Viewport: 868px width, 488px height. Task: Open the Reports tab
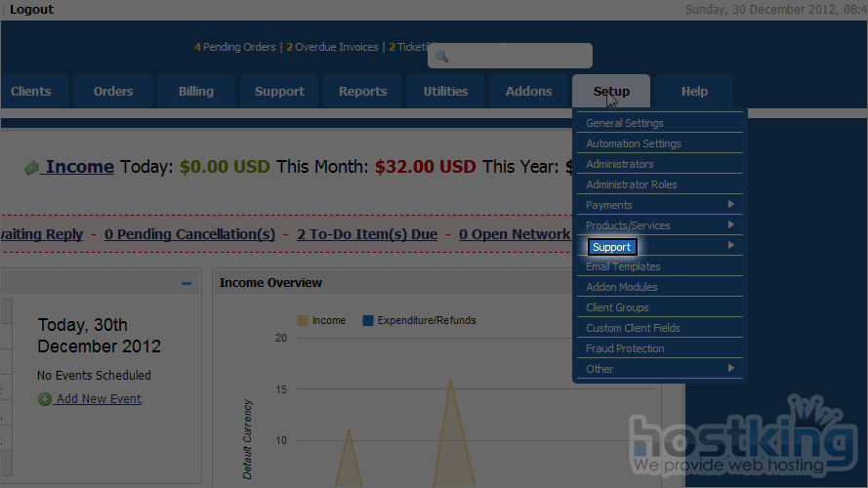point(362,91)
